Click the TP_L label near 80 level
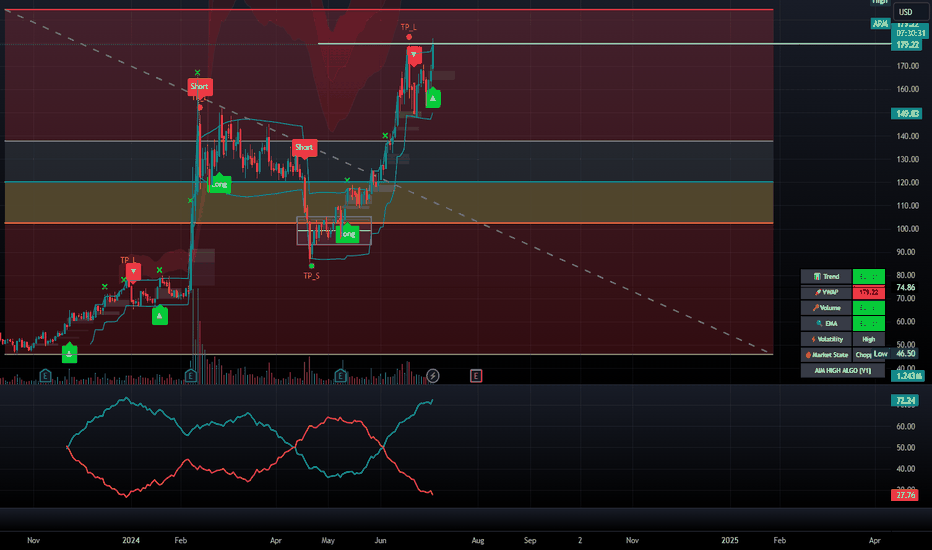 [127, 260]
